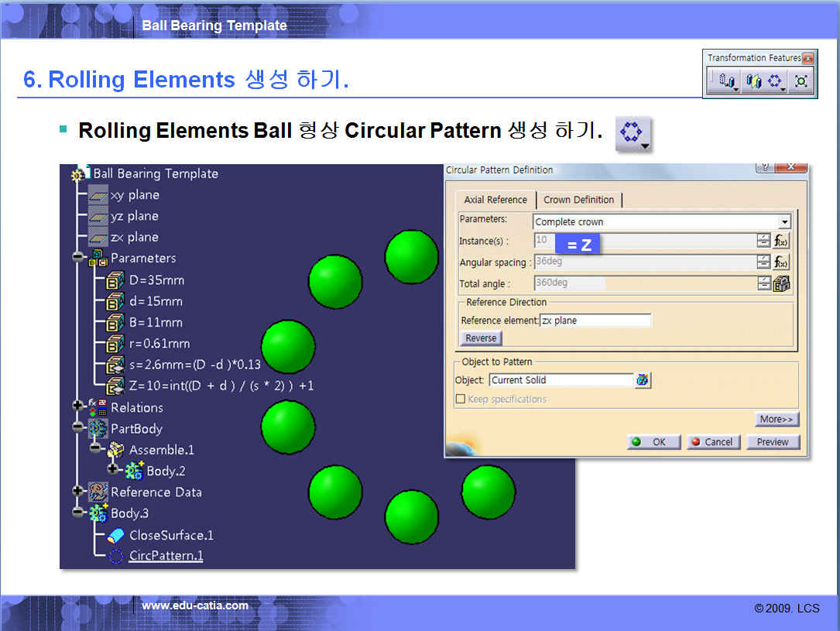Click the Reverse button
The height and width of the screenshot is (631, 840).
[481, 338]
